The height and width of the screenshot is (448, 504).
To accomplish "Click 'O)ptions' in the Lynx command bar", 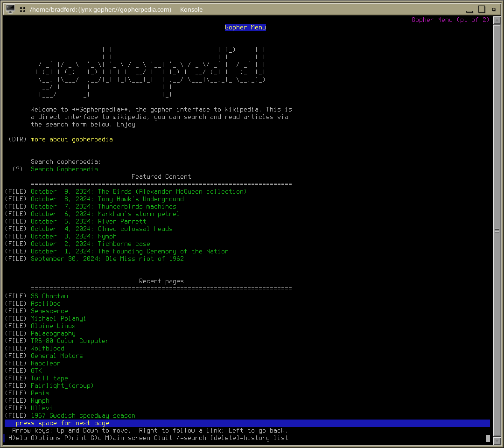I will coord(46,438).
